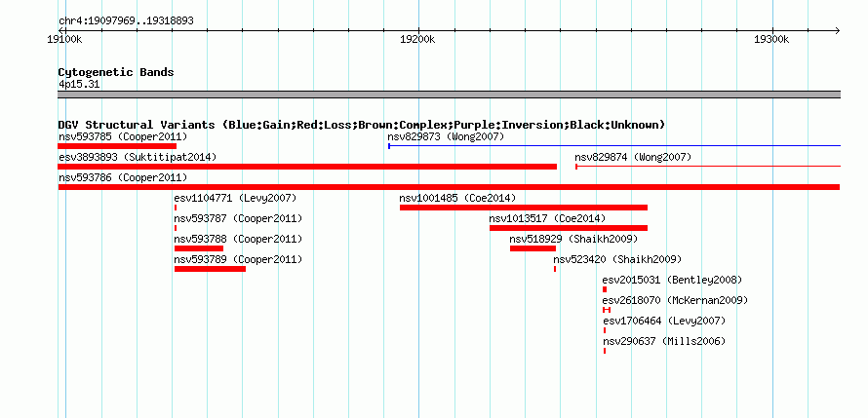Select the red nsv593785 loss bar
The width and height of the screenshot is (868, 418).
(x=117, y=146)
